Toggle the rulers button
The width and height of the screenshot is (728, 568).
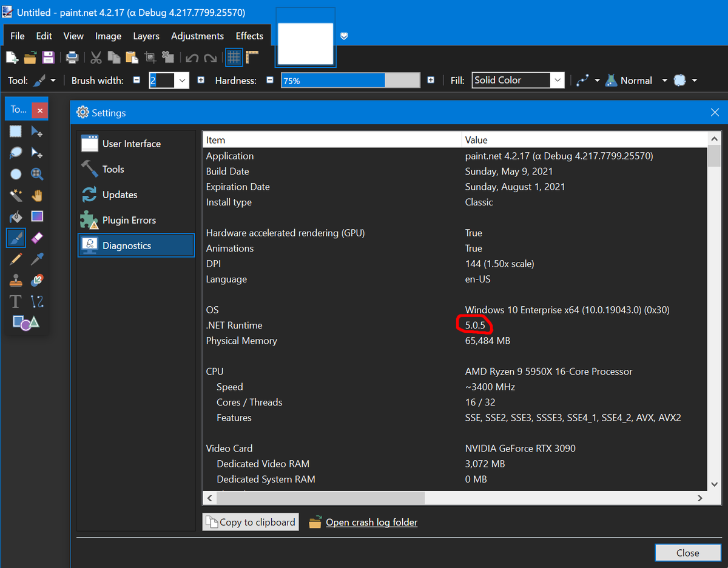tap(252, 58)
